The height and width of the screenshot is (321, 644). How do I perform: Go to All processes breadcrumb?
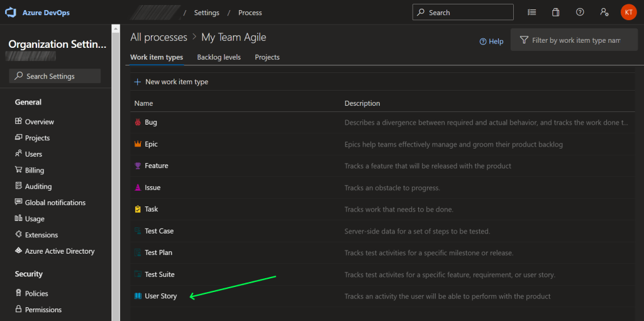click(158, 38)
